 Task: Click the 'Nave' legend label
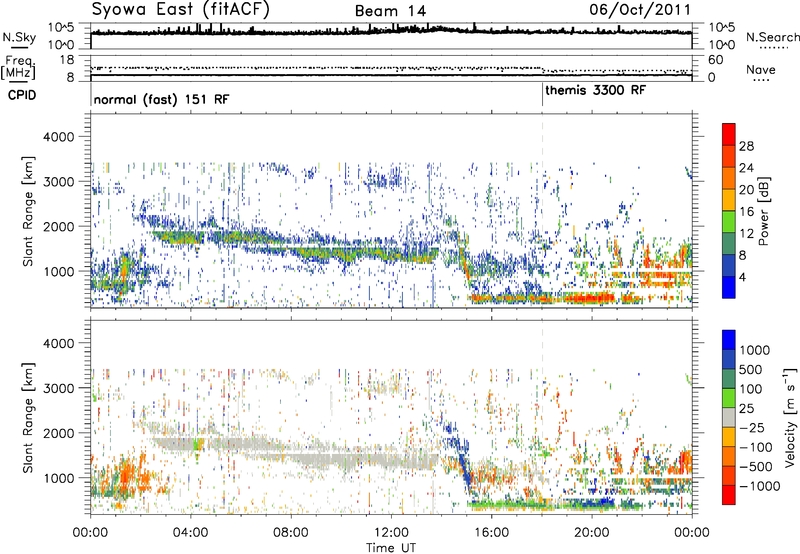[761, 70]
